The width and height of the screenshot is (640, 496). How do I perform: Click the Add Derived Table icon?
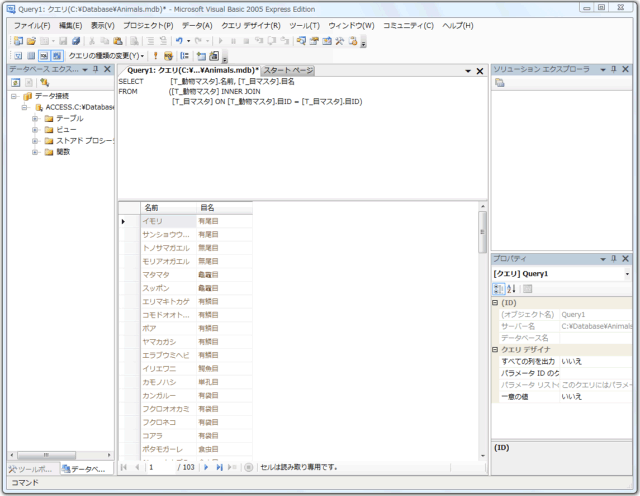(214, 56)
